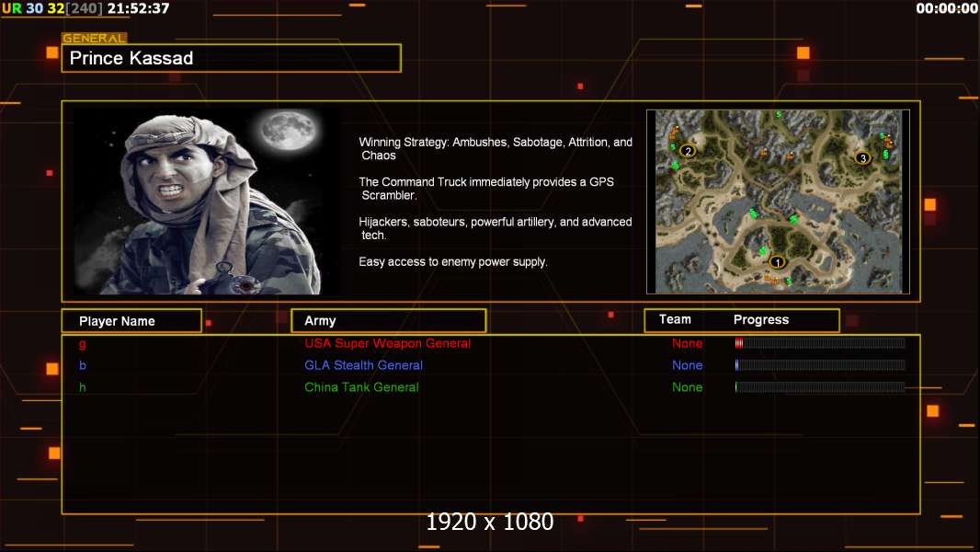Select player row 'h'
The width and height of the screenshot is (980, 552).
491,387
